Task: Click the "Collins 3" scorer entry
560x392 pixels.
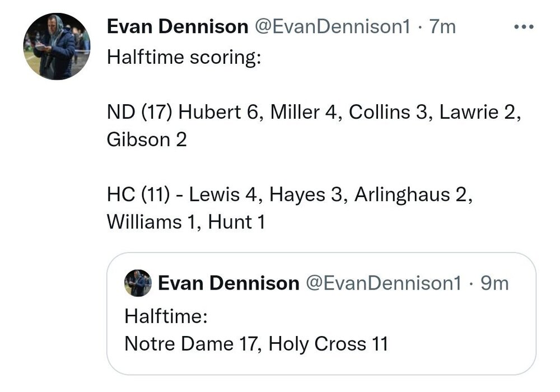Action: click(388, 112)
